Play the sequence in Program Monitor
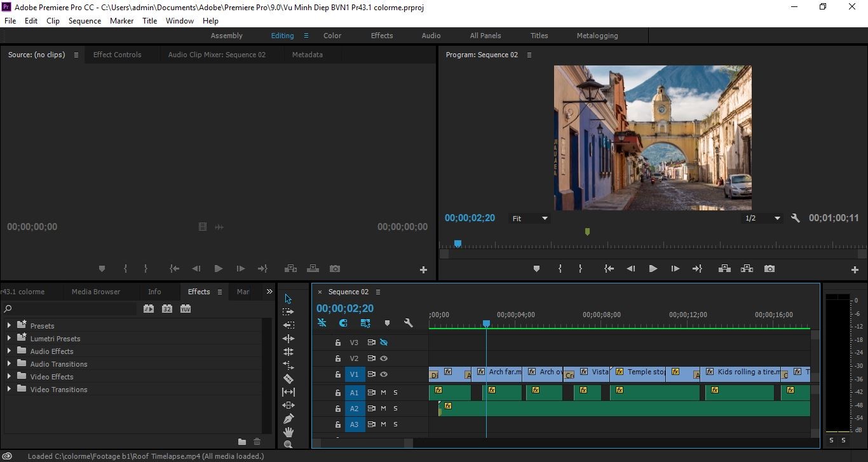 coord(653,269)
